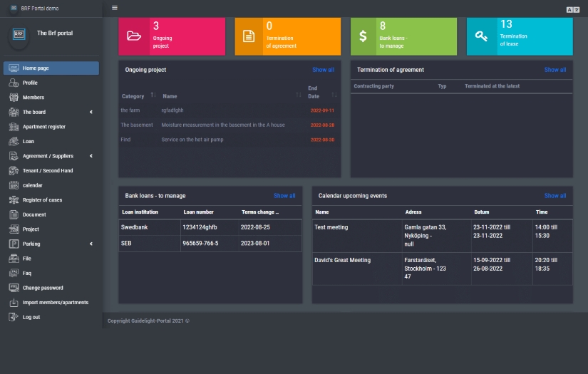Viewport: 588px width, 374px height.
Task: Sort ongoing projects by Category column
Action: click(x=153, y=95)
